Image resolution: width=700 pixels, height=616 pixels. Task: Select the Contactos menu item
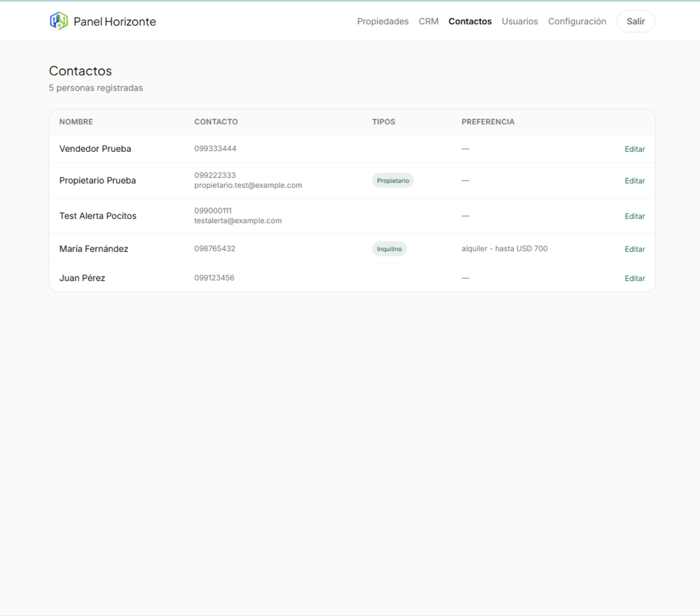click(x=470, y=21)
